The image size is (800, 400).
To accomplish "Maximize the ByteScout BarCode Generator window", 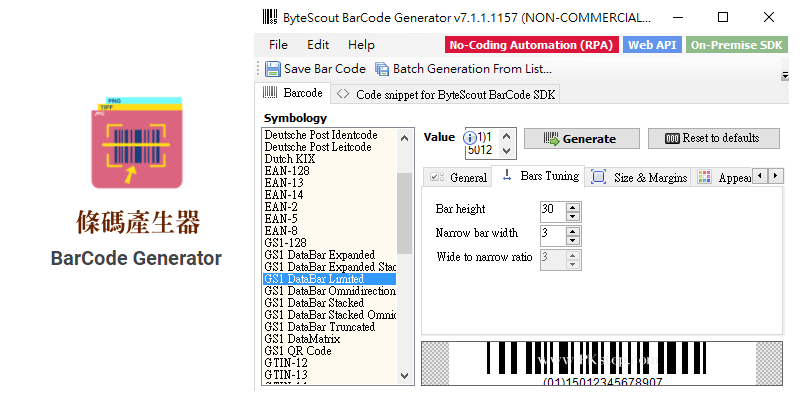I will (x=723, y=17).
